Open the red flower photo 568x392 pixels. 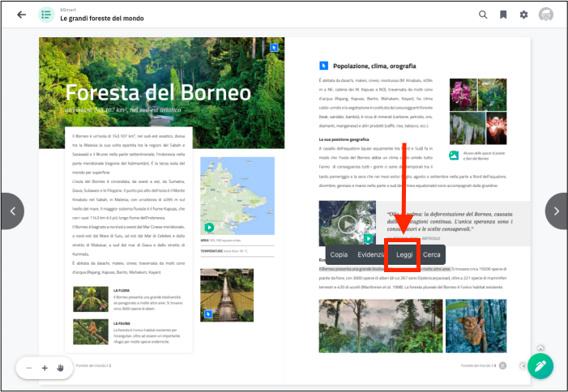[x=496, y=128]
